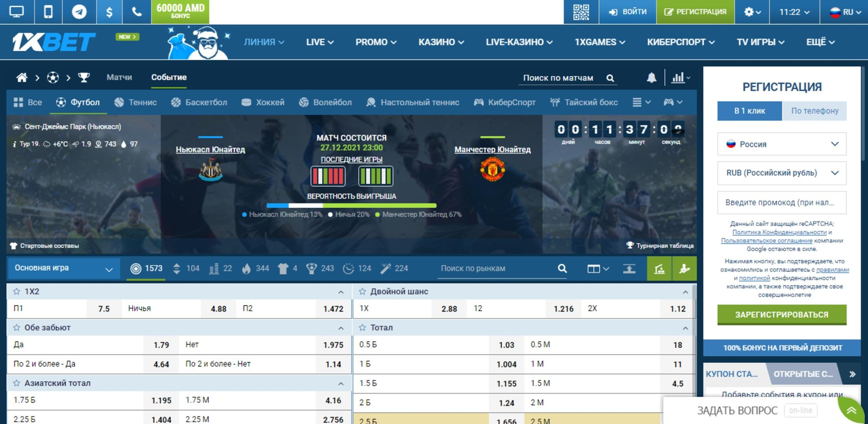Click the 60000 AMD bonus button

point(180,12)
